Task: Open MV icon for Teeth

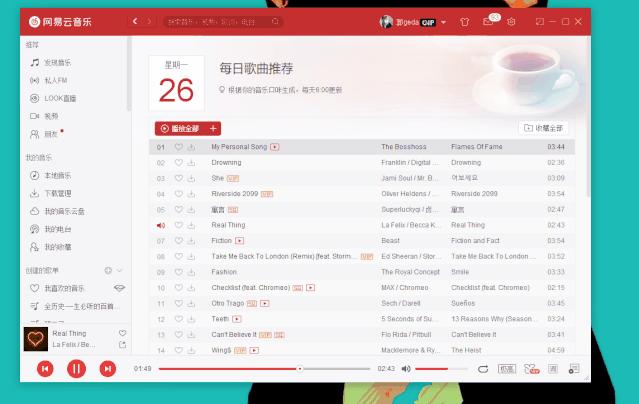Action: coord(237,319)
